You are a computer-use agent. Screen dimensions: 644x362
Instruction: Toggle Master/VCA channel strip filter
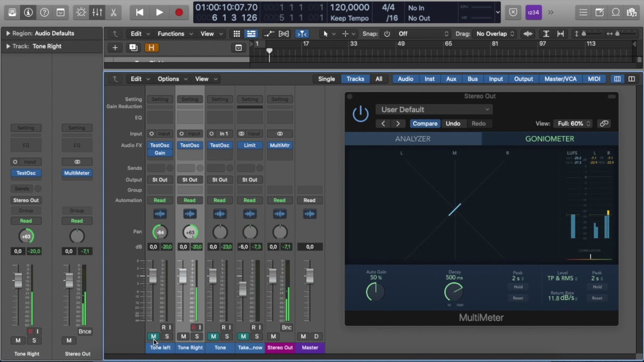tap(560, 79)
